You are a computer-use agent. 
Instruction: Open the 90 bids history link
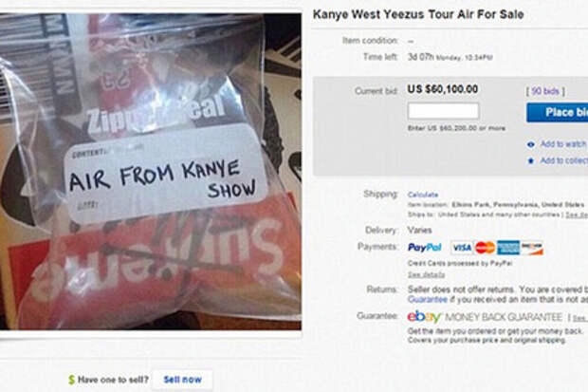tap(545, 91)
